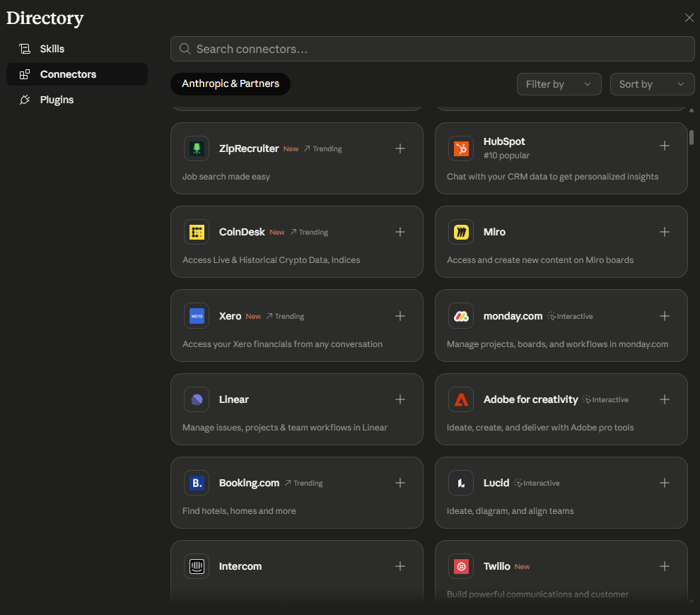The height and width of the screenshot is (615, 700).
Task: Add the monday.com connector with plus
Action: click(664, 316)
